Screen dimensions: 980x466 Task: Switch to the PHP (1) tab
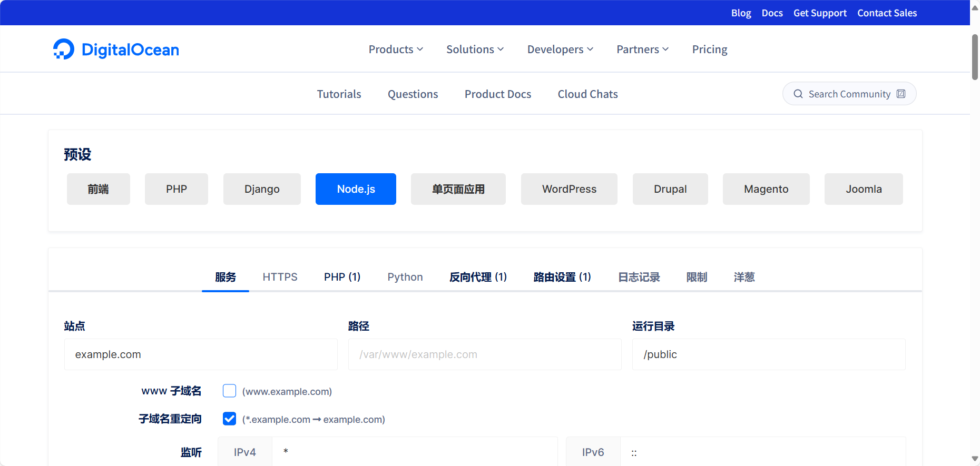point(342,277)
